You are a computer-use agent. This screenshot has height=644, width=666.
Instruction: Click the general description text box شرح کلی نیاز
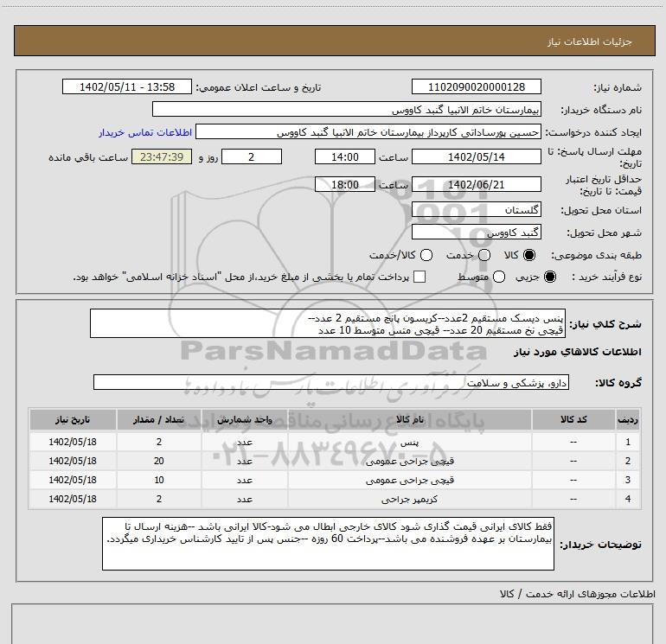(x=328, y=323)
